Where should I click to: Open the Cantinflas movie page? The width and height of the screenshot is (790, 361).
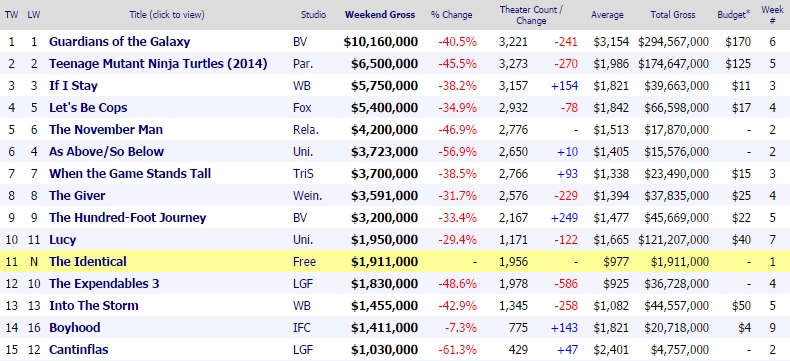[79, 349]
